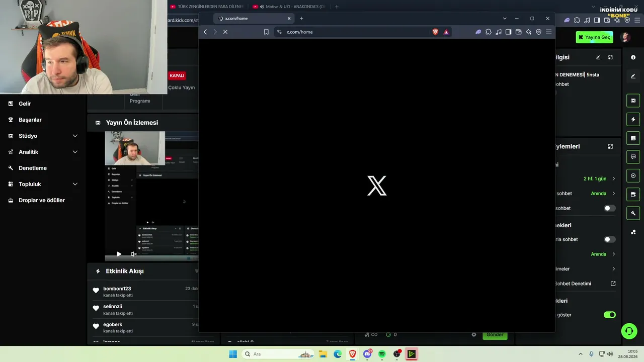Toggle the sohbet switch below the first Anında row
Screen dimensions: 644x362
click(x=610, y=208)
